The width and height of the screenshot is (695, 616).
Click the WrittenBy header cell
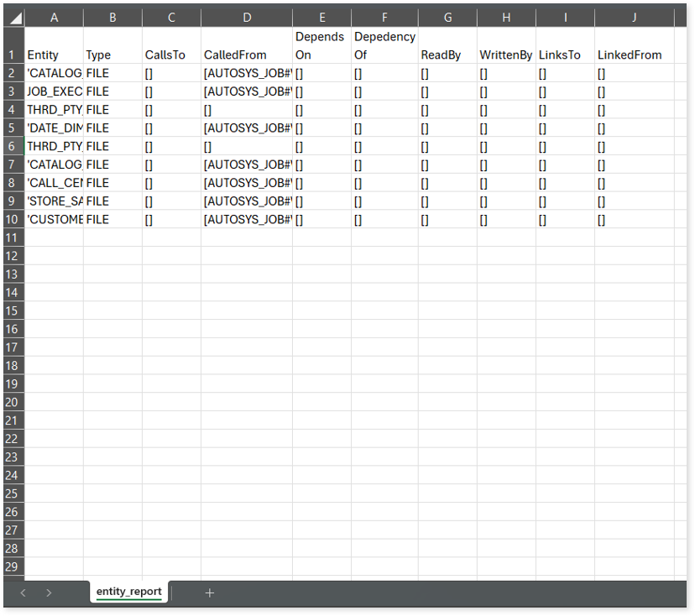tap(506, 55)
